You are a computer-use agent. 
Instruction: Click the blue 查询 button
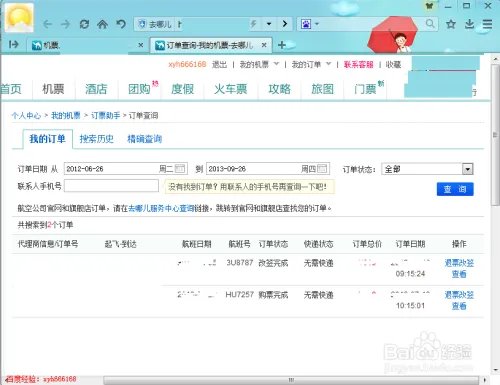(455, 189)
